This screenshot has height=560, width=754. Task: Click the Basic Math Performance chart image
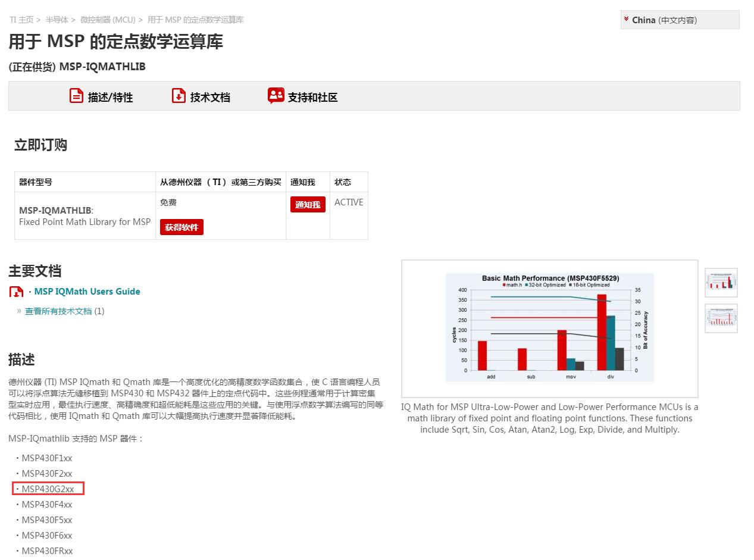(x=549, y=328)
